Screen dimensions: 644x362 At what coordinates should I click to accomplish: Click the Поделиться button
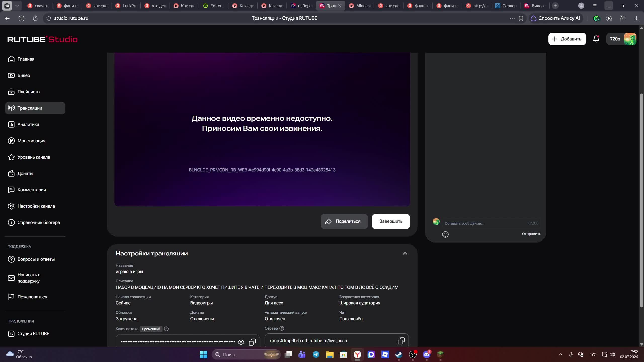click(x=344, y=221)
